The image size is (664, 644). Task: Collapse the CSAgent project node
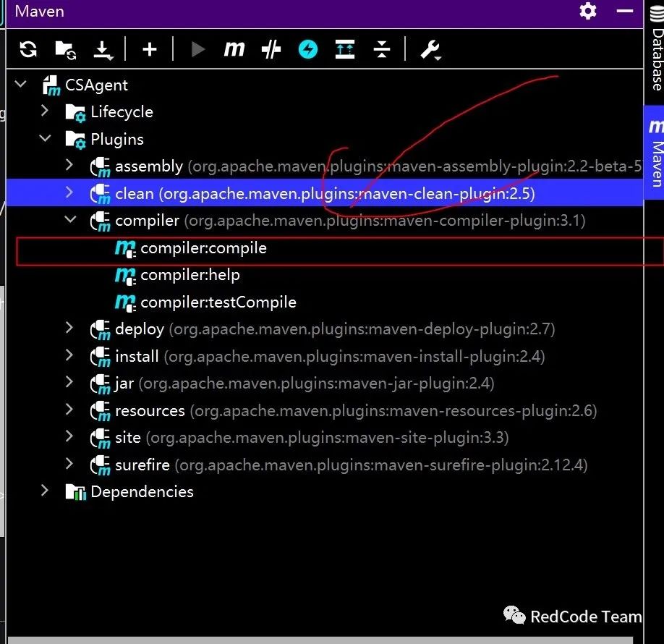[x=20, y=85]
